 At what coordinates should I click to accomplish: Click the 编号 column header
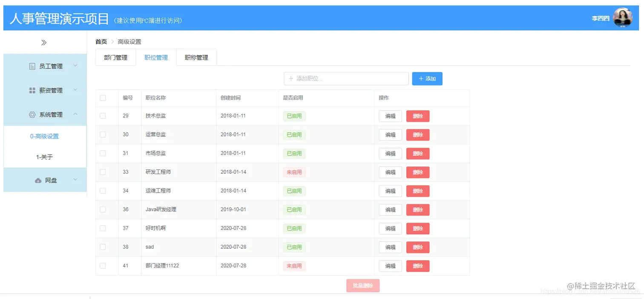point(128,98)
